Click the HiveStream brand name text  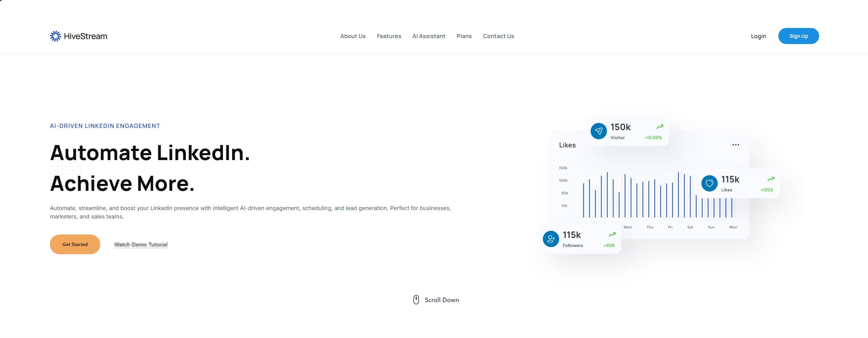86,36
